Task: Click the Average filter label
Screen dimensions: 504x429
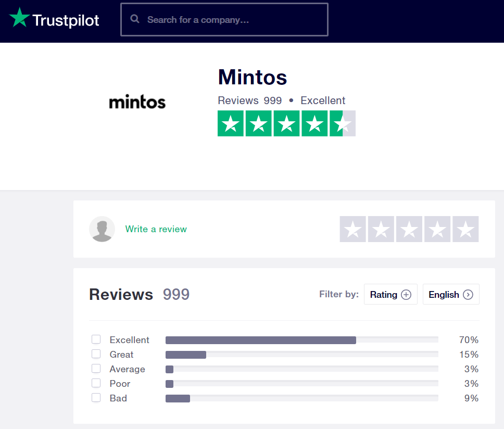Action: pyautogui.click(x=127, y=369)
